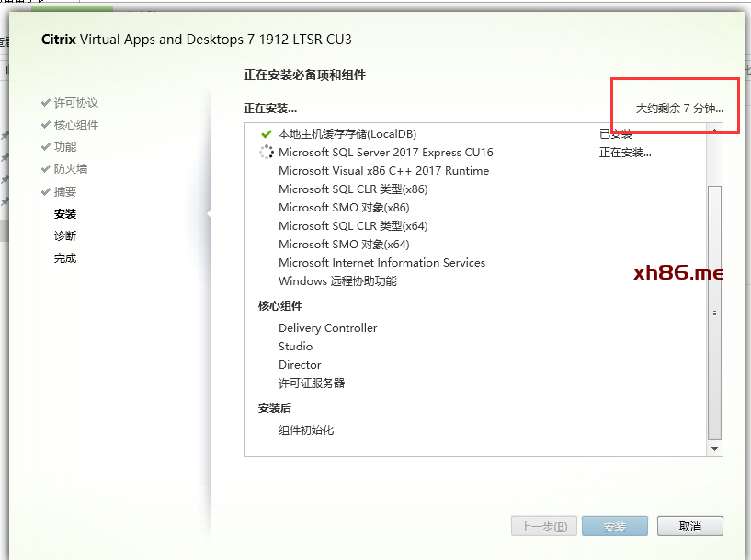Image resolution: width=751 pixels, height=560 pixels.
Task: Click the checkmark icon next to 许可协议
Action: tap(46, 102)
